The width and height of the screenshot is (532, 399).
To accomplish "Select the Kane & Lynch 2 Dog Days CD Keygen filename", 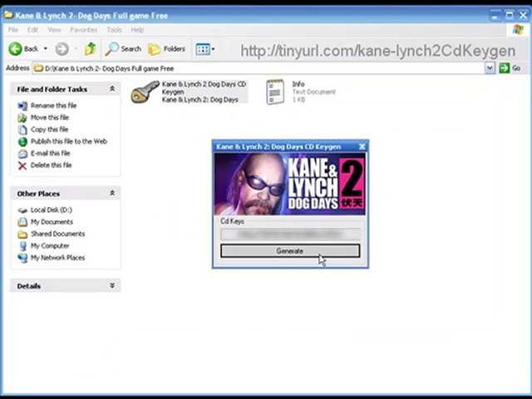I will click(204, 88).
